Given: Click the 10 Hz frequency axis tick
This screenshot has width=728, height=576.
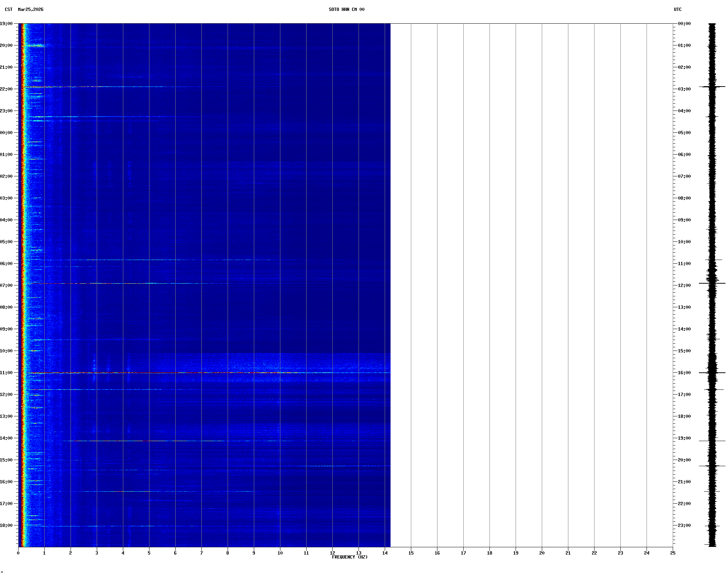Looking at the screenshot, I should coord(280,553).
